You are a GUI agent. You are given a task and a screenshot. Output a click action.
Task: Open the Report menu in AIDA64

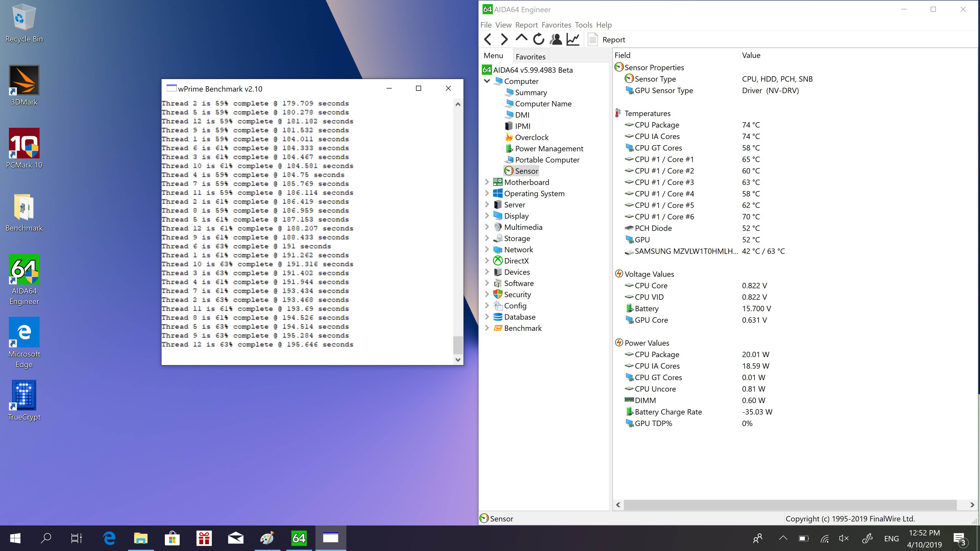coord(526,25)
